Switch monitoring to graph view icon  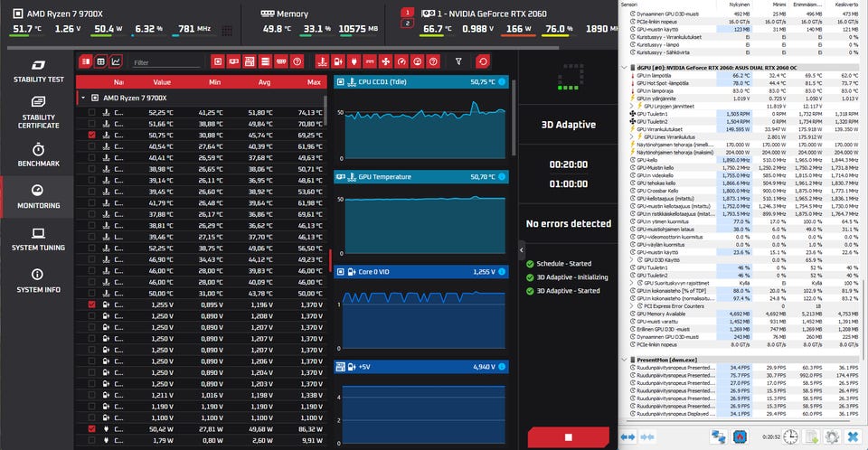[116, 61]
